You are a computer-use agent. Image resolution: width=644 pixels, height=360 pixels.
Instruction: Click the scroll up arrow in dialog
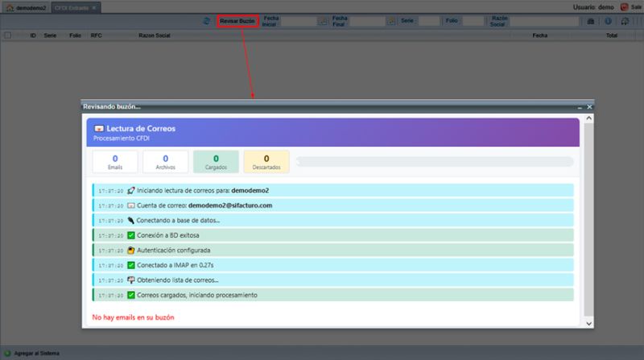tap(589, 118)
